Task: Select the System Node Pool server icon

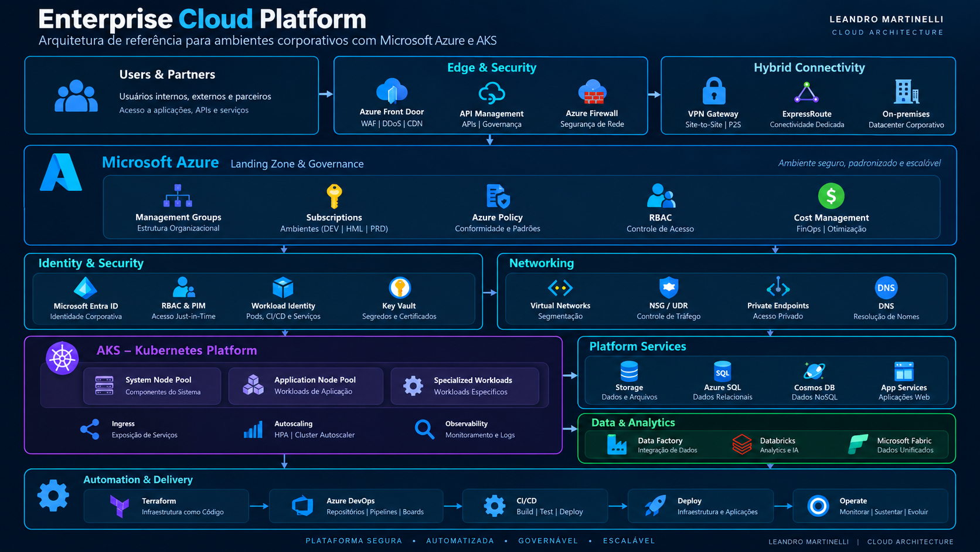Action: (104, 385)
